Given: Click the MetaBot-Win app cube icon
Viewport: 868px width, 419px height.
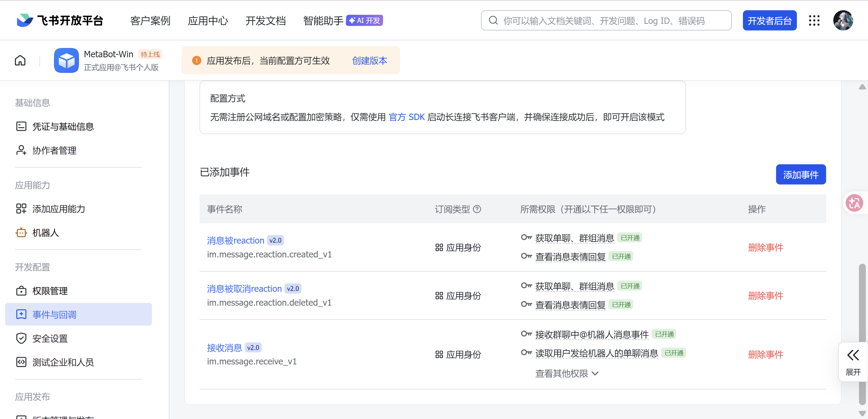Looking at the screenshot, I should tap(66, 60).
